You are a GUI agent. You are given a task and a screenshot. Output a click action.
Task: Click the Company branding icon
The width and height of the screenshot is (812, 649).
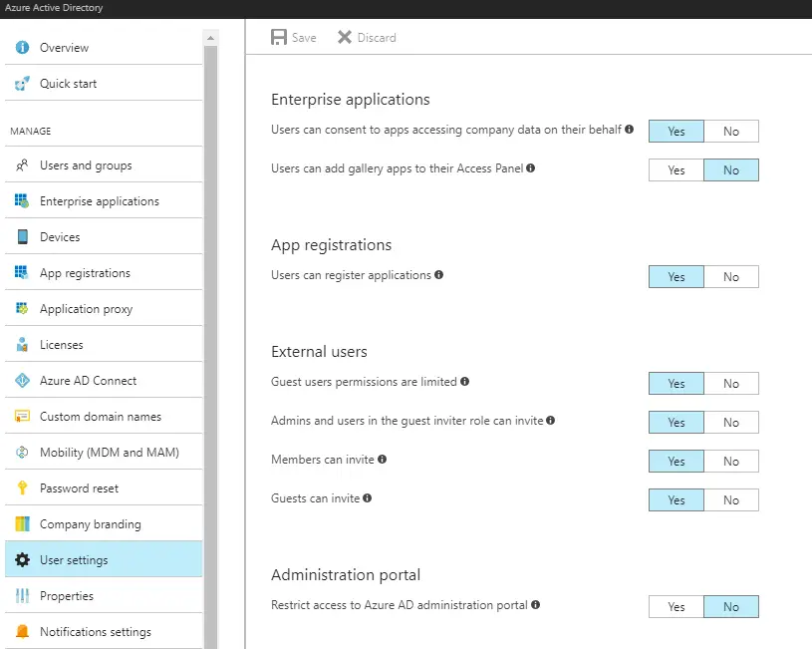pyautogui.click(x=22, y=524)
